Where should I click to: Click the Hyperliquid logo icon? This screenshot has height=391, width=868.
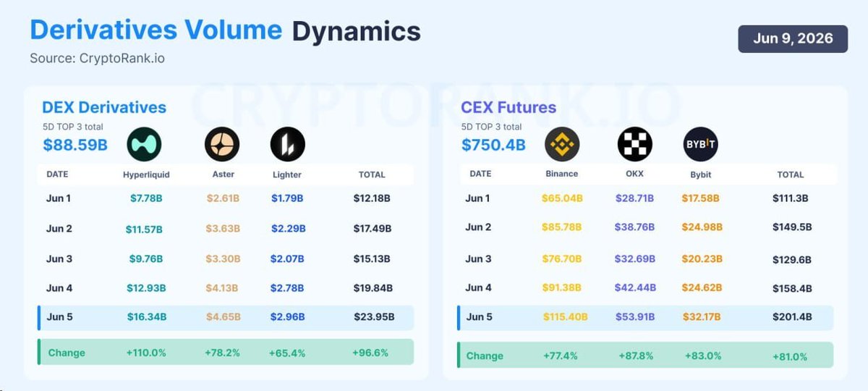tap(144, 144)
